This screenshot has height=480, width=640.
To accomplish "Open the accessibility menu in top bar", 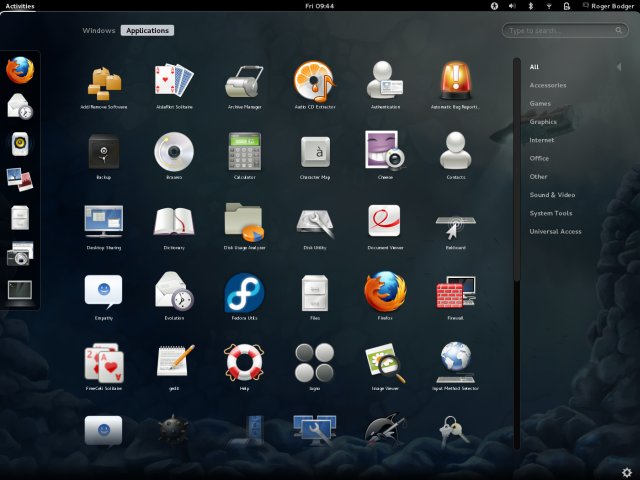I will pyautogui.click(x=494, y=6).
